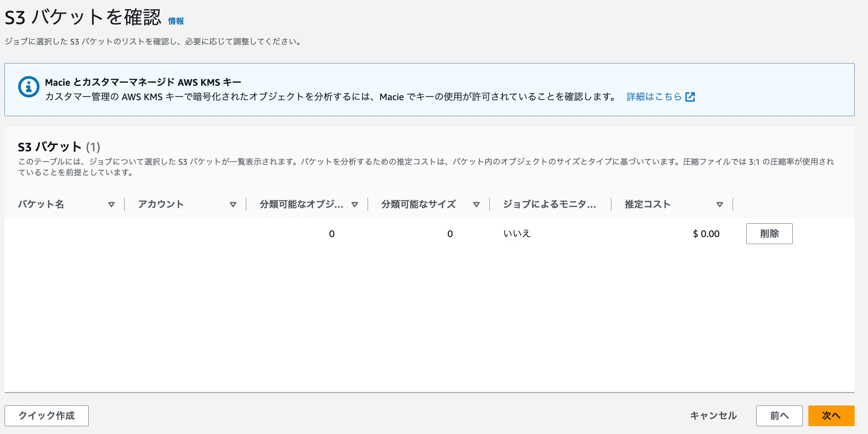Click the 推定コスト column header text
Screen dimensions: 868x434
click(647, 204)
